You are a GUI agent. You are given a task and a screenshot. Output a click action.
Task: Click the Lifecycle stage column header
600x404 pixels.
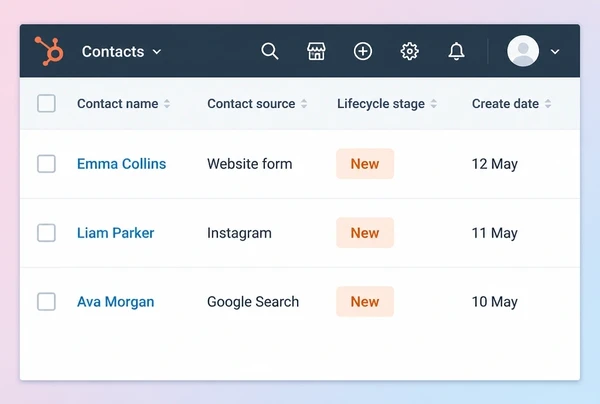coord(381,104)
